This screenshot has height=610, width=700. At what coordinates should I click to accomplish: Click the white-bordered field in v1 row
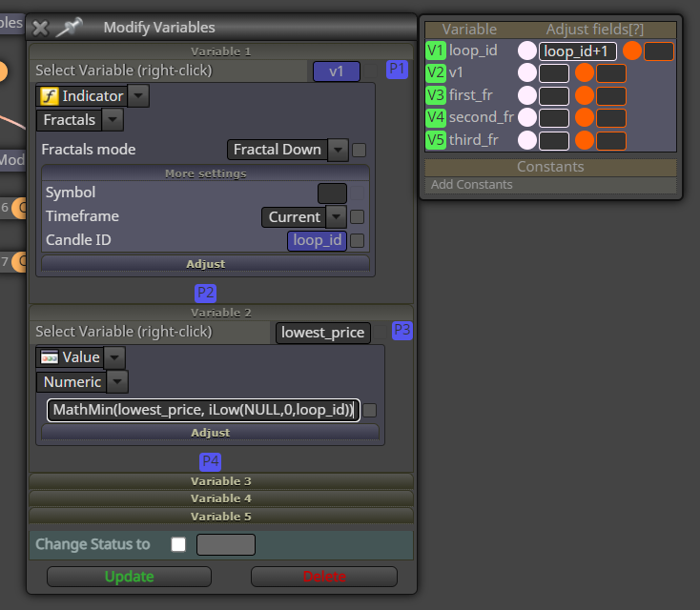coord(554,73)
